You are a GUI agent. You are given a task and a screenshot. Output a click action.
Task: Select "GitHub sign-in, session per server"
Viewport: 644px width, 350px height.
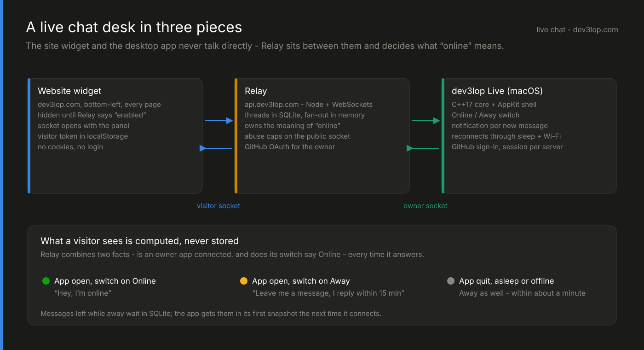pos(507,147)
